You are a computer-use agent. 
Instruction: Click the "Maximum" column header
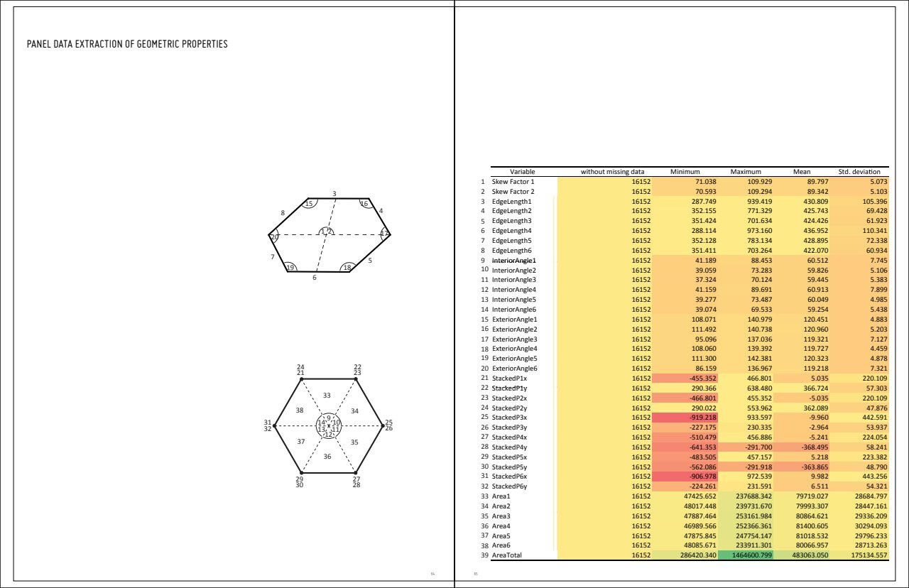746,172
